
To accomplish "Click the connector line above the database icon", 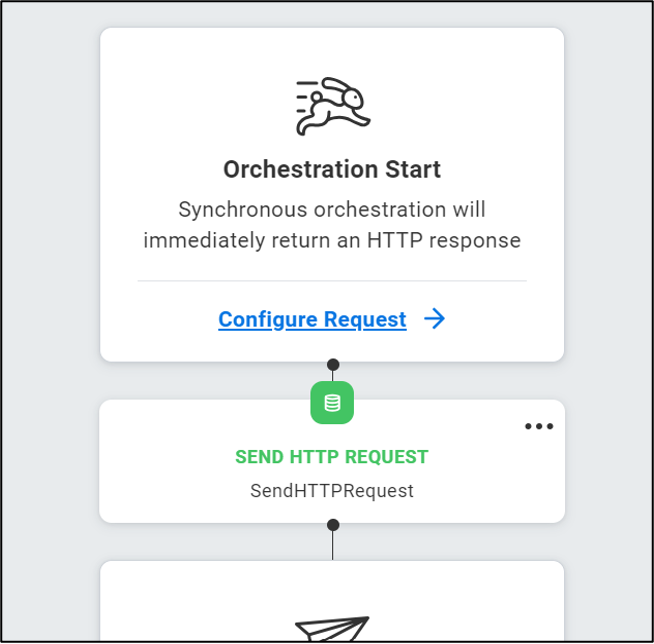I will click(332, 376).
